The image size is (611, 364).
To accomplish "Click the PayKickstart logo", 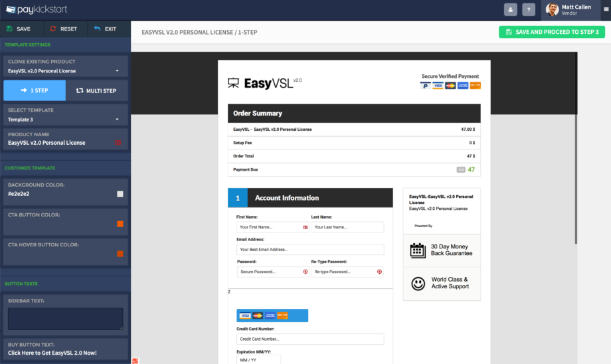I will 37,9.
